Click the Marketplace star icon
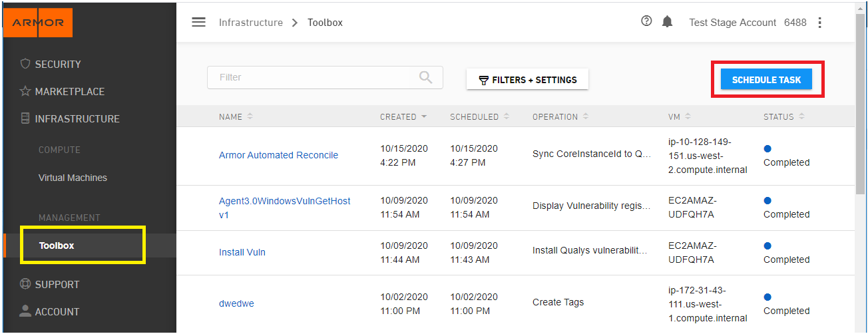The width and height of the screenshot is (868, 334). coord(25,91)
